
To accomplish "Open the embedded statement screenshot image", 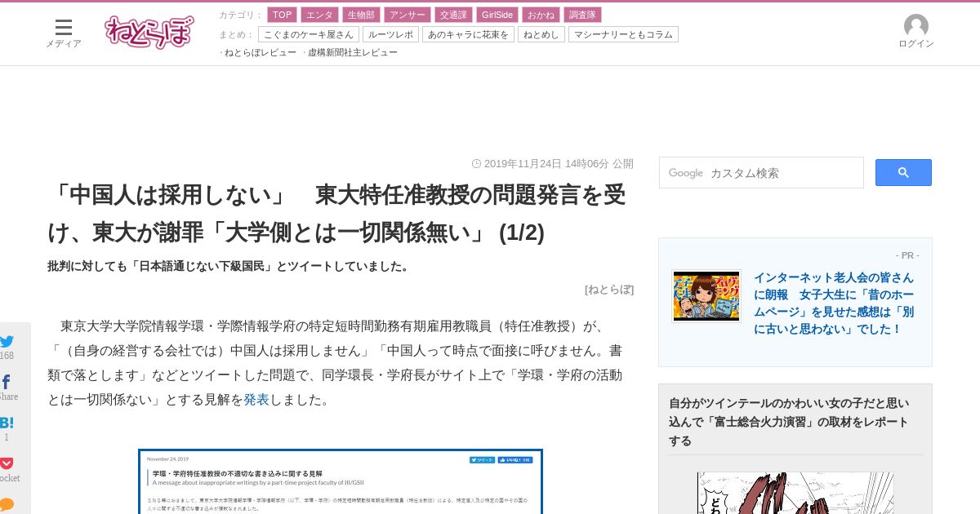I will click(341, 481).
